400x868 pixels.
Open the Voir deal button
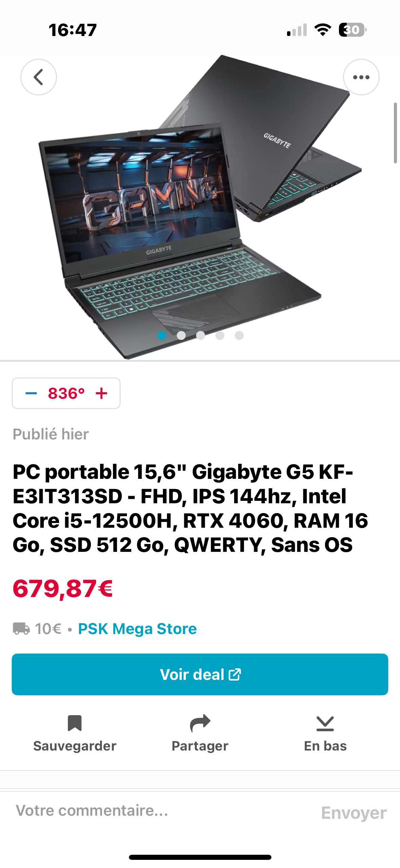200,674
